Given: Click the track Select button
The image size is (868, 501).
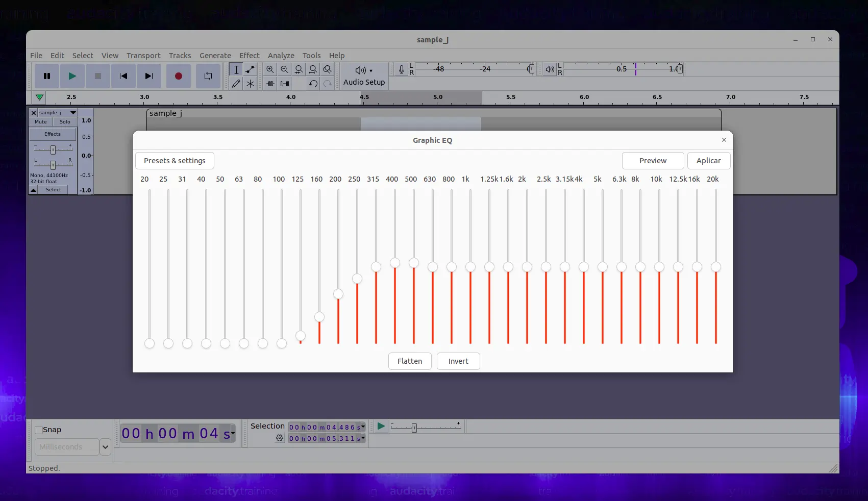Looking at the screenshot, I should pos(54,190).
